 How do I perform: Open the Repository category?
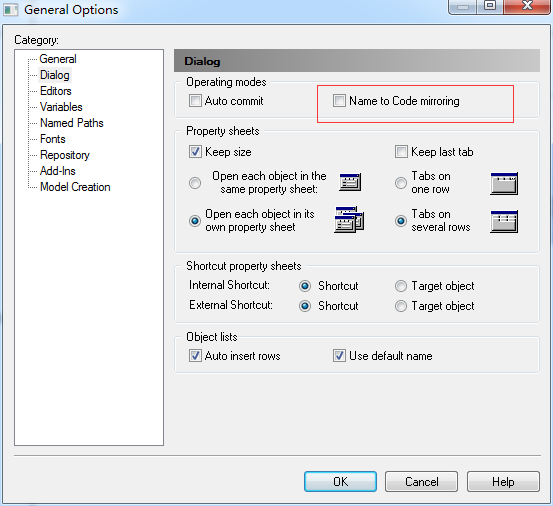tap(65, 155)
